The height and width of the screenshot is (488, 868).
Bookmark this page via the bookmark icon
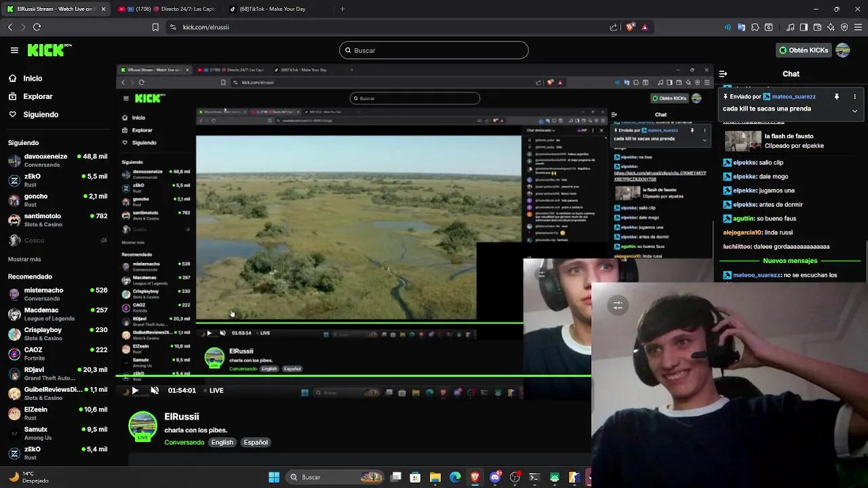[x=155, y=27]
